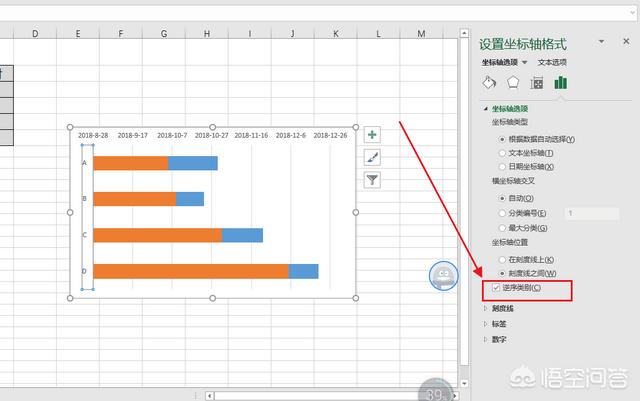
Task: Select the 文本坐标轴 radio button
Action: 502,153
